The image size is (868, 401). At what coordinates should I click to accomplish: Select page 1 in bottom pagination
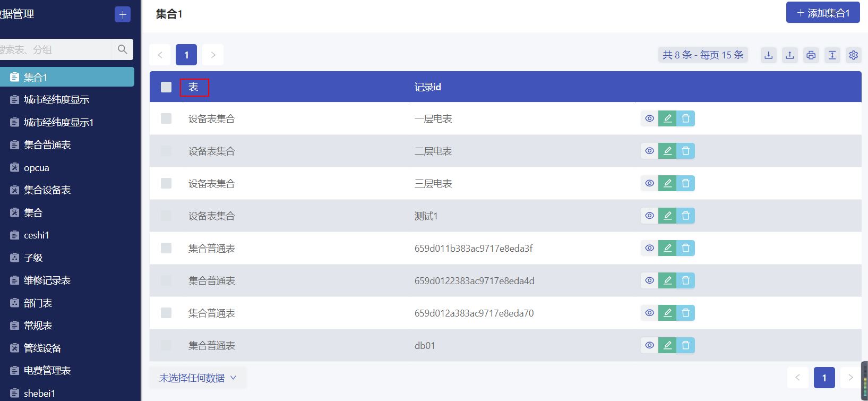pos(824,378)
